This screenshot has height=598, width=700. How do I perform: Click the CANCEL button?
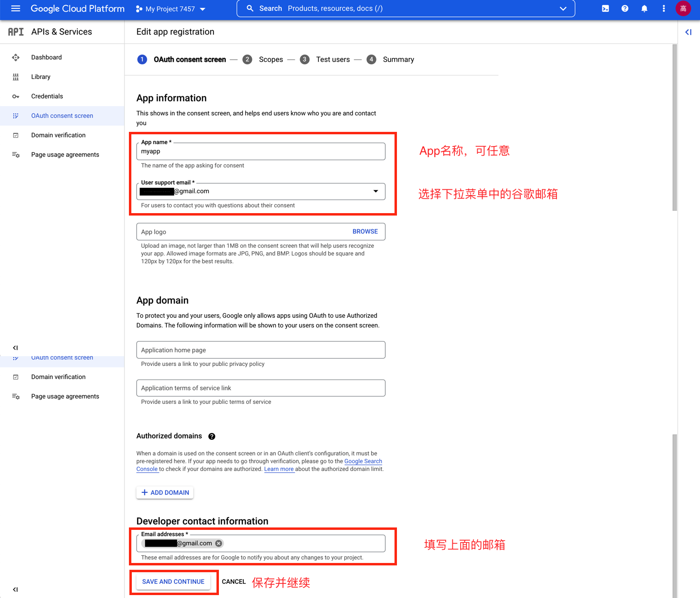234,581
